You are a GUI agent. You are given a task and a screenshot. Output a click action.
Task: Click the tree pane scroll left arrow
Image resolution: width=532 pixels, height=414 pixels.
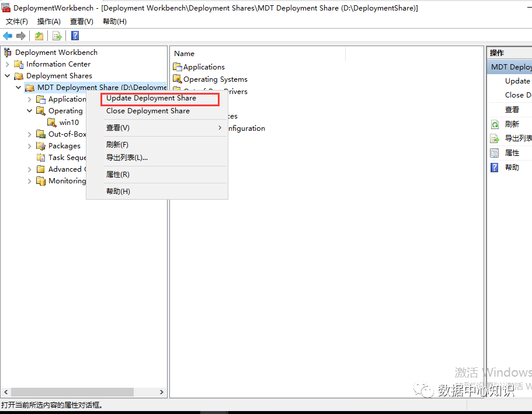(x=5, y=392)
